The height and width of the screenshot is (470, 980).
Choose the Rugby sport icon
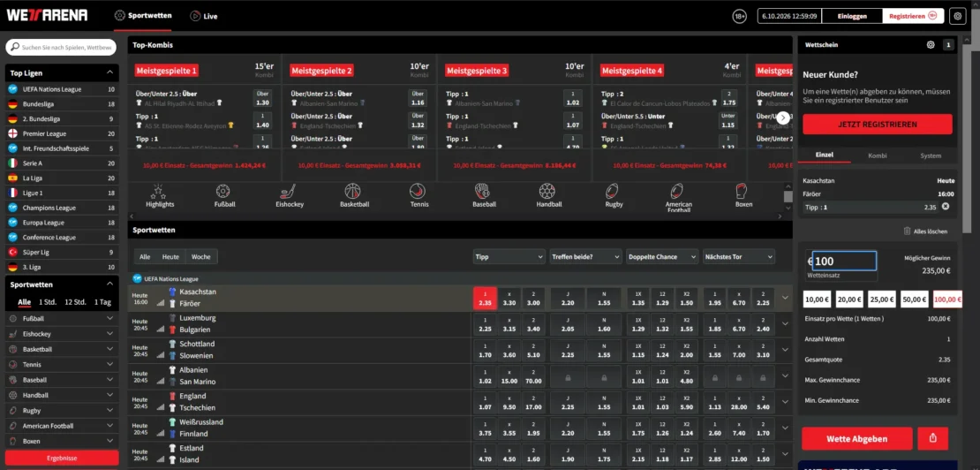(x=614, y=191)
